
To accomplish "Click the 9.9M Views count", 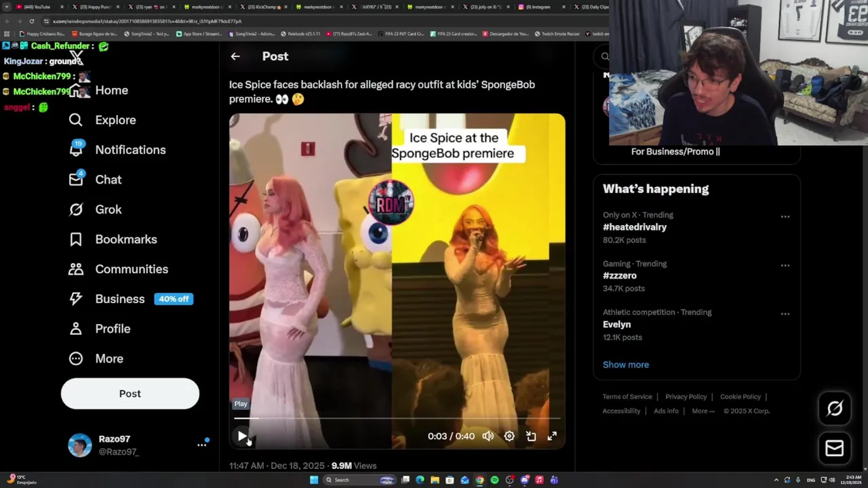I will [x=354, y=466].
